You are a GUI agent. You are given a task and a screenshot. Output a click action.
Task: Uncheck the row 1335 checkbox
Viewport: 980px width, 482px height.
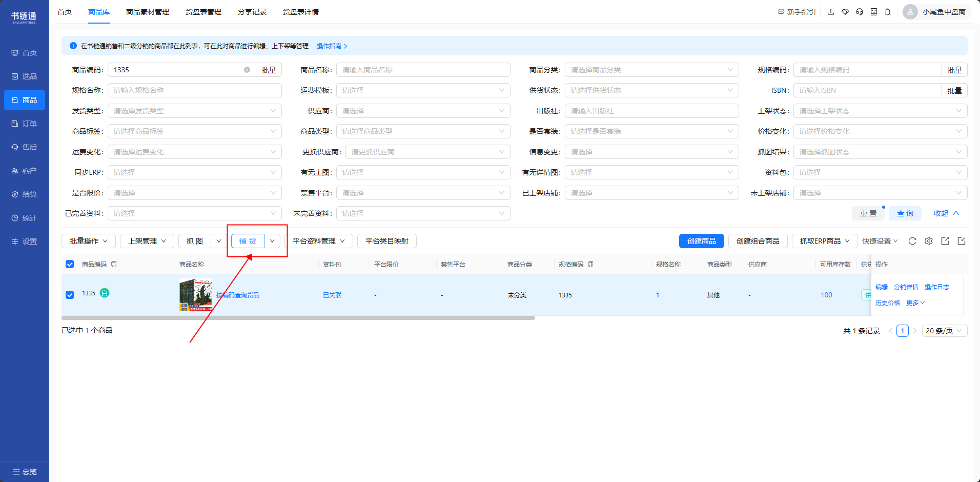(x=70, y=295)
